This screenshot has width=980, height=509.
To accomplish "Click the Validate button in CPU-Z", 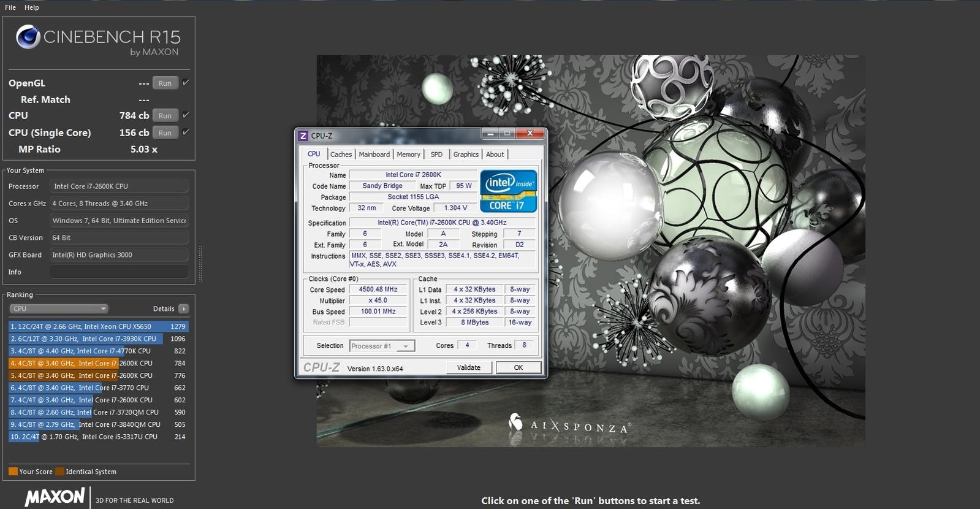I will pyautogui.click(x=469, y=367).
